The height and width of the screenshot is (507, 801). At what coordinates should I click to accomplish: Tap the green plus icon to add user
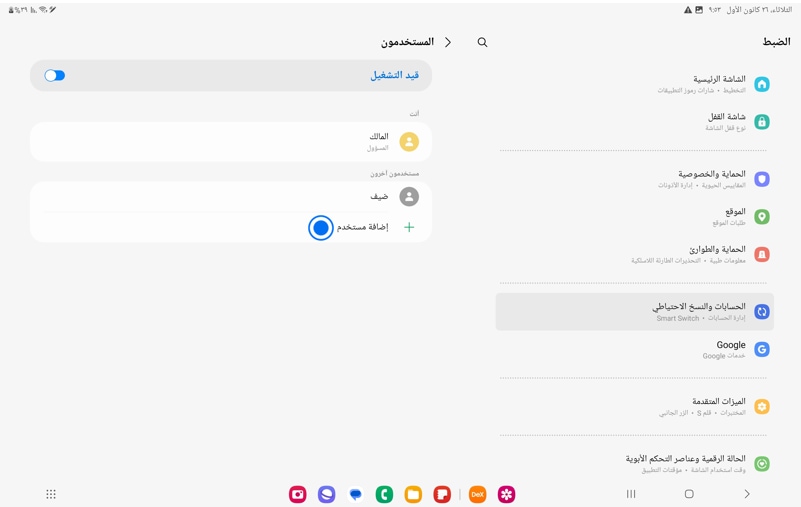pos(409,227)
